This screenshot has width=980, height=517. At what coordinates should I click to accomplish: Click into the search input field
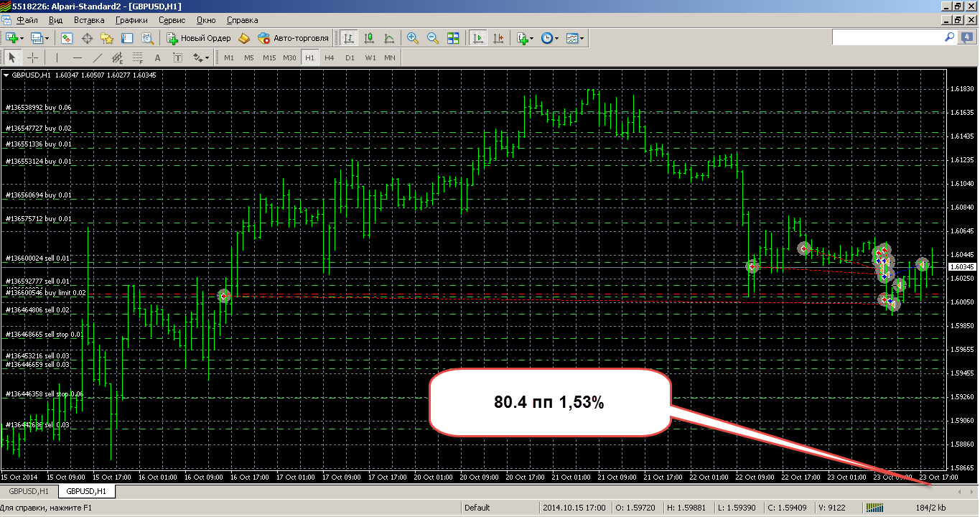pos(887,37)
